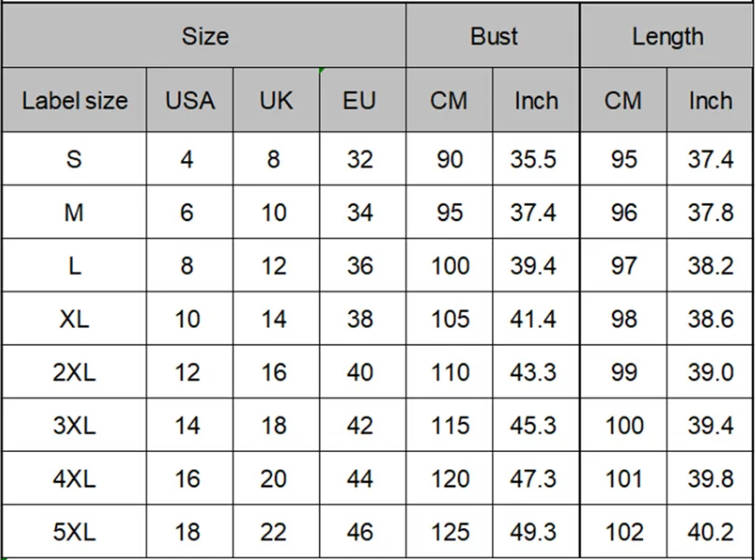Click the USA column header

189,101
